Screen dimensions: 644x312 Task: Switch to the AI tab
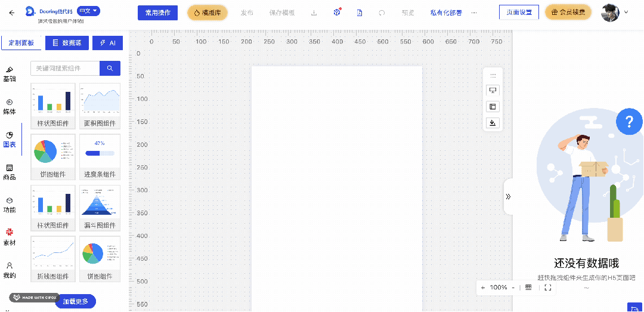tap(107, 43)
